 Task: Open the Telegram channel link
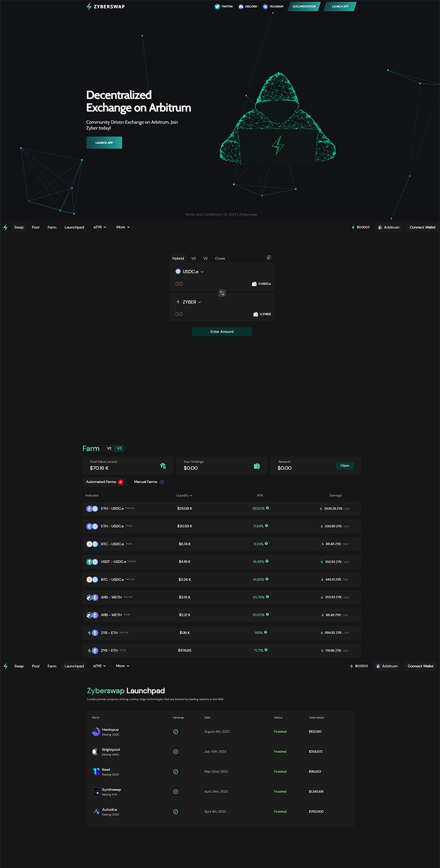[x=273, y=6]
